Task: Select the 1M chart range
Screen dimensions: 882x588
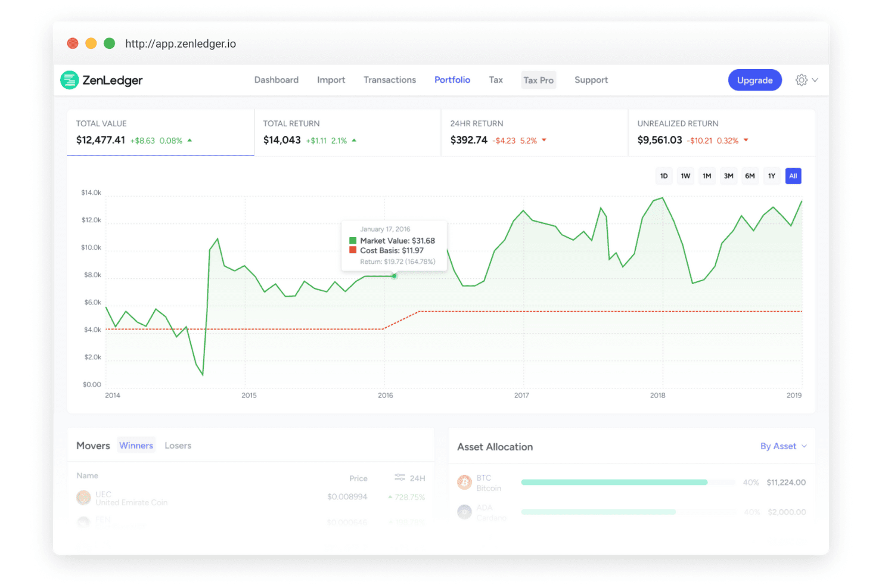Action: 707,176
